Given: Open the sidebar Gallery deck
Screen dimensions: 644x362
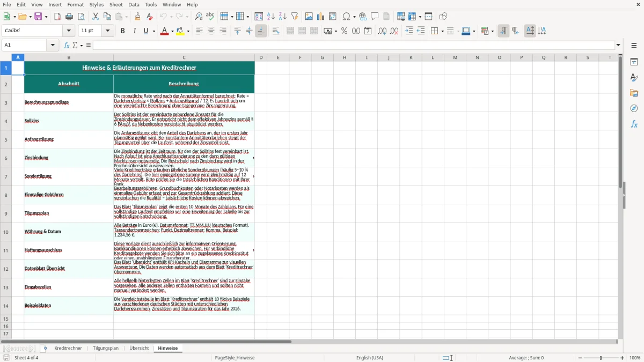Looking at the screenshot, I should click(x=634, y=93).
